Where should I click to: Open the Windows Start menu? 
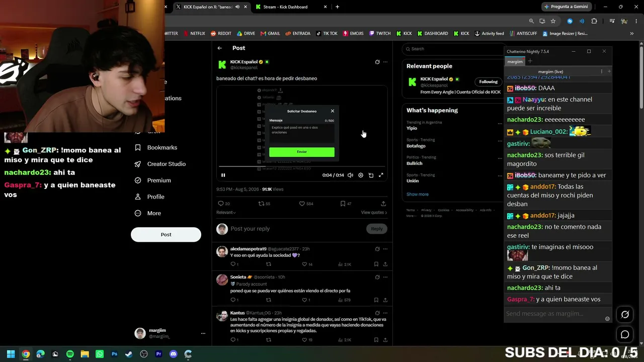click(11, 354)
